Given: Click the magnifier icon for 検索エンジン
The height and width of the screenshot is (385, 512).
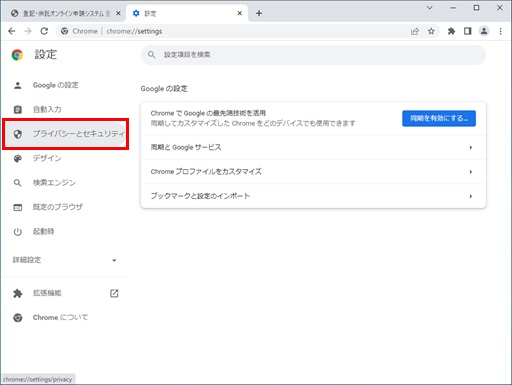Looking at the screenshot, I should click(x=18, y=183).
